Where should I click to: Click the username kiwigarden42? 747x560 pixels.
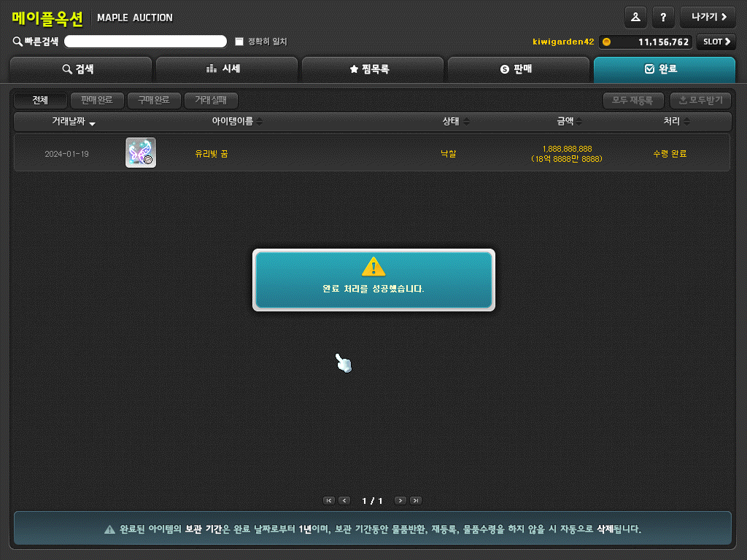563,42
